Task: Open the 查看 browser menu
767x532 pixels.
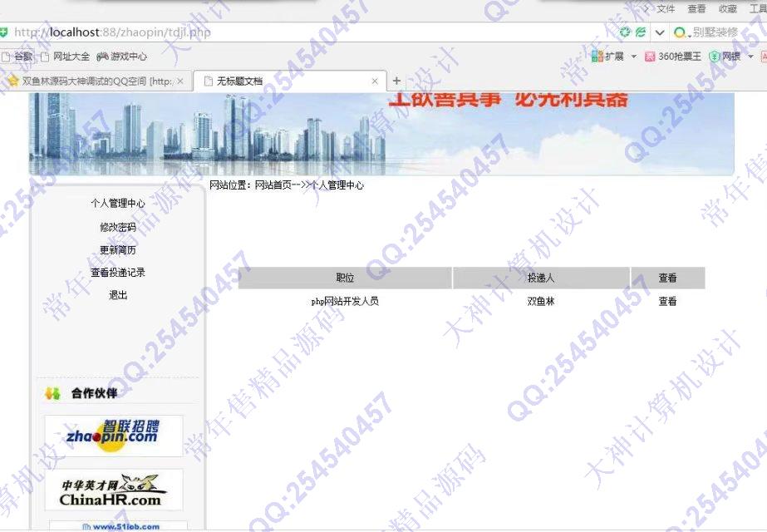Action: pyautogui.click(x=696, y=9)
